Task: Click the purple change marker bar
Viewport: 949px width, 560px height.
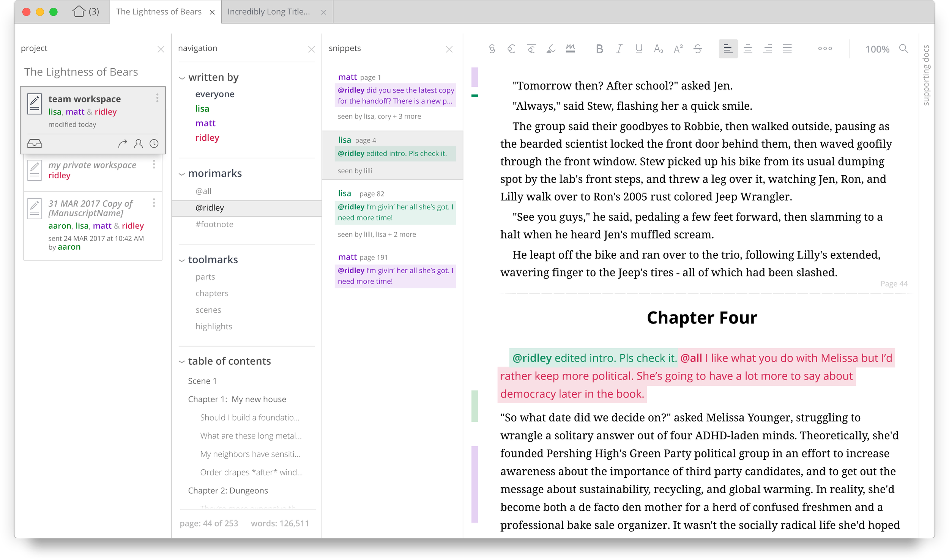Action: [x=475, y=484]
